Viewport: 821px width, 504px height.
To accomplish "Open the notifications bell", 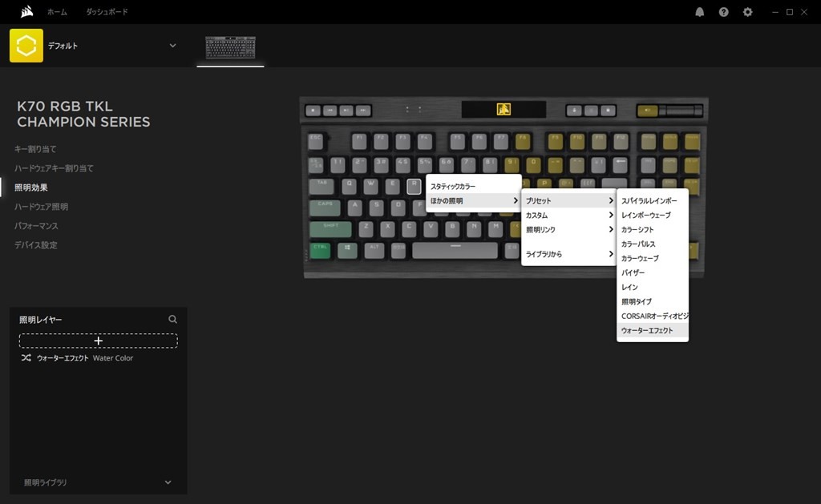I will (699, 12).
